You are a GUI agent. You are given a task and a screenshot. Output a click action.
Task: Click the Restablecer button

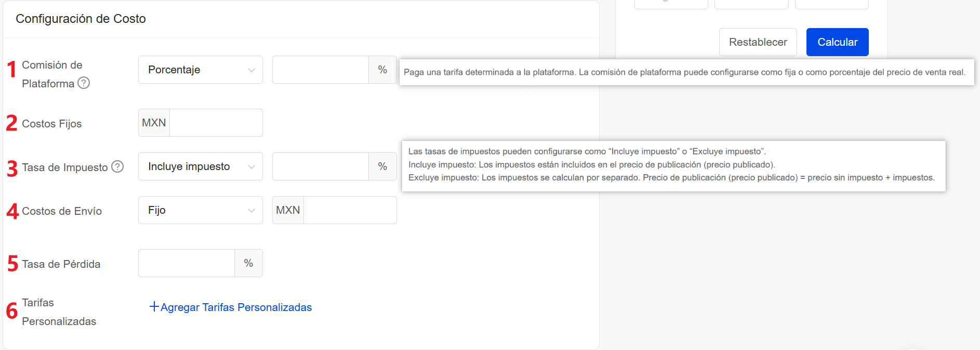coord(758,42)
